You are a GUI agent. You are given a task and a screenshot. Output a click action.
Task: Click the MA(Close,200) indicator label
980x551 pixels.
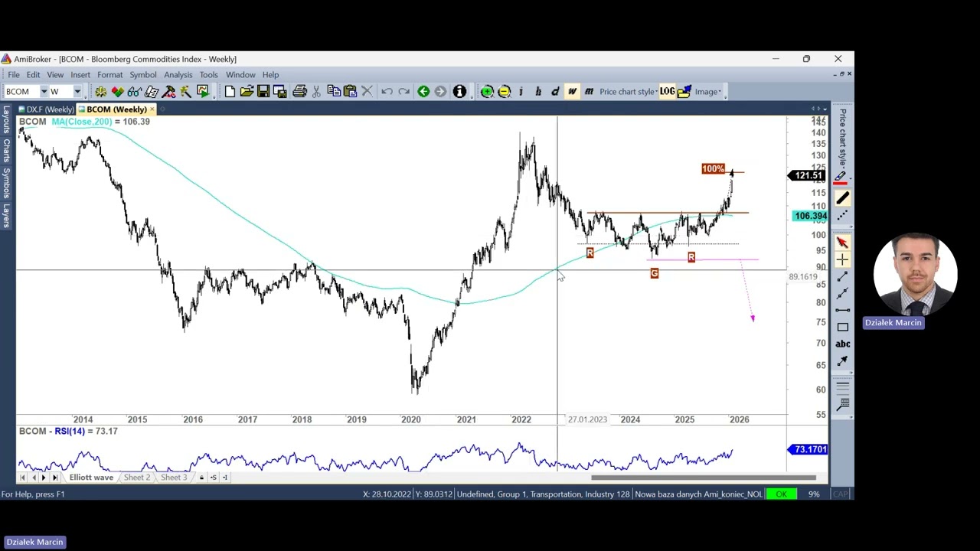81,122
